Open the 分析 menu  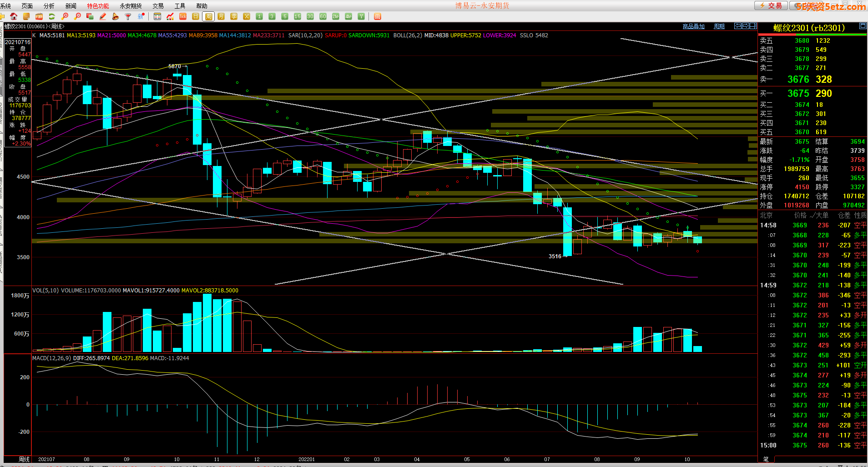click(x=49, y=6)
